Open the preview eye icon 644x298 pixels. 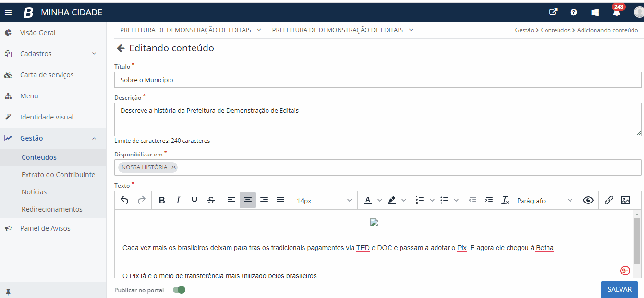point(588,200)
